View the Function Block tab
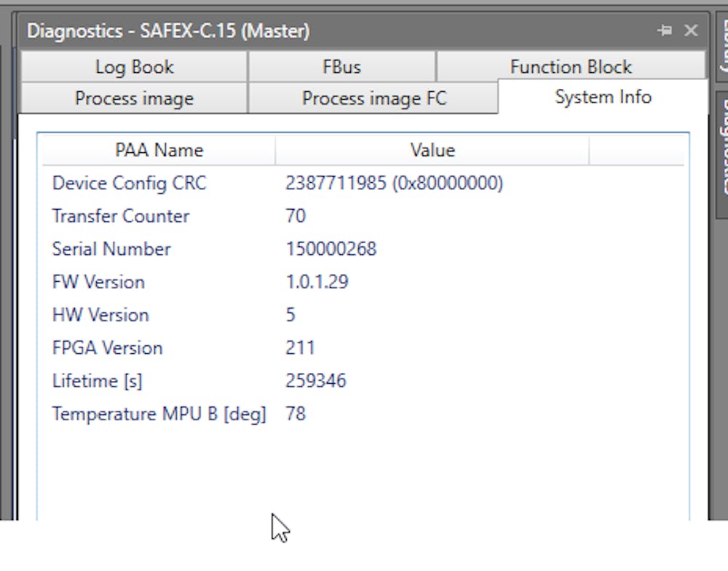The width and height of the screenshot is (728, 571). (x=570, y=66)
